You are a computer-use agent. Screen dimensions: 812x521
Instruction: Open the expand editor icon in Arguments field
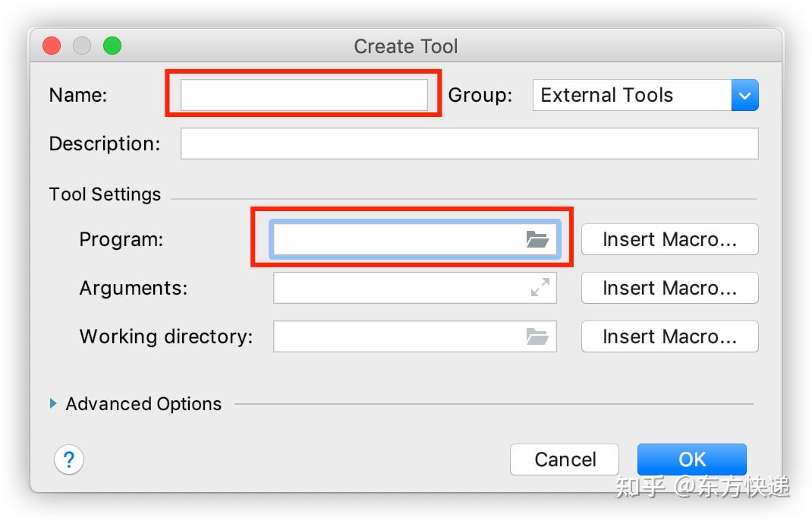point(539,288)
